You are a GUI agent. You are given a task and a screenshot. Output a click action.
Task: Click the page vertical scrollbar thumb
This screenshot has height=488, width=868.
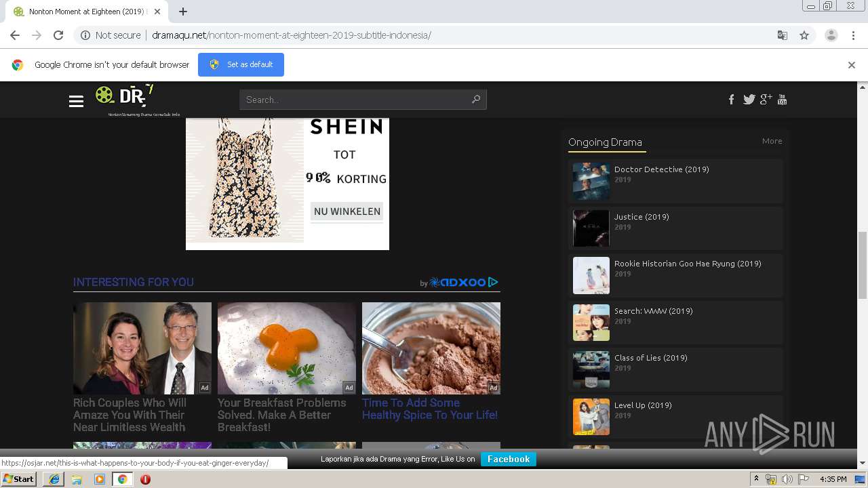863,265
